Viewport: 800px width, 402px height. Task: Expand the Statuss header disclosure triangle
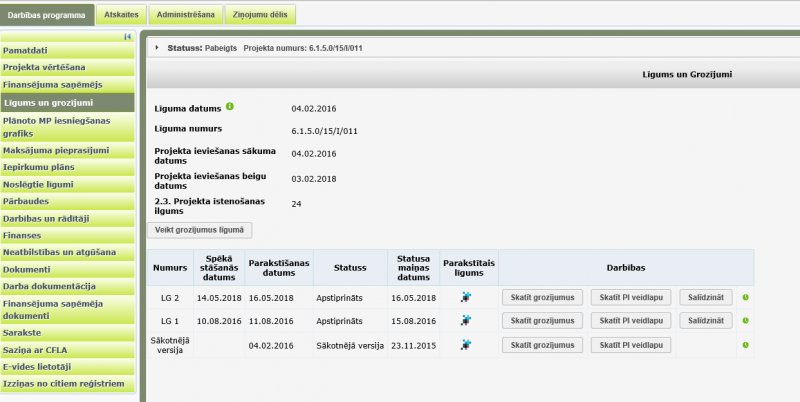coord(157,47)
